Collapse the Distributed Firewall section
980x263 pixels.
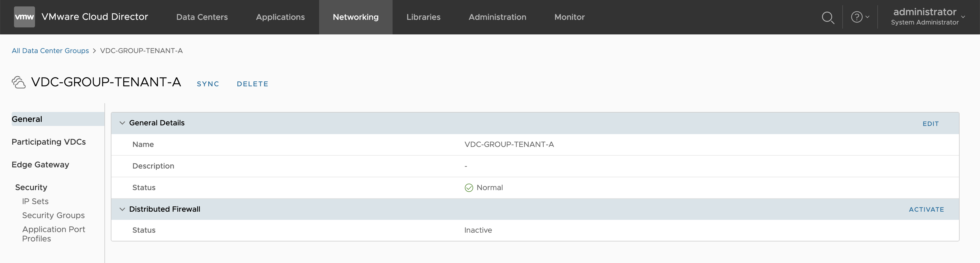pyautogui.click(x=122, y=209)
